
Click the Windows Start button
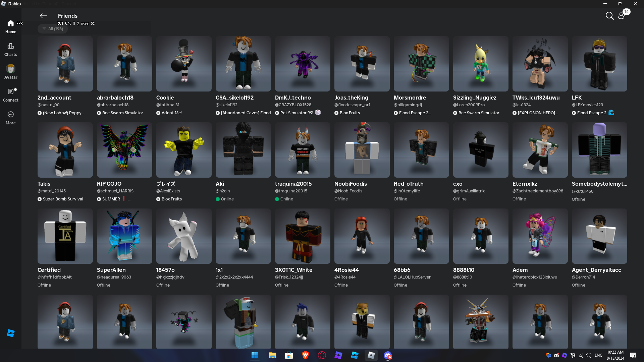255,355
